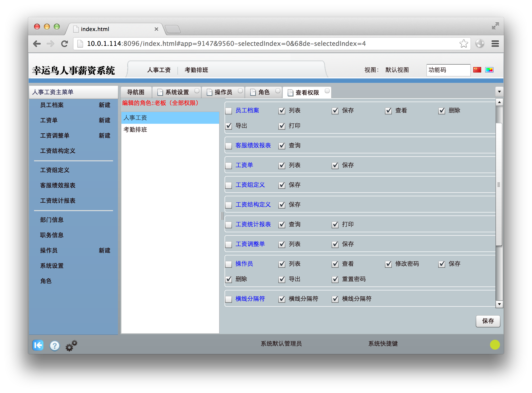The width and height of the screenshot is (532, 393).
Task: Uncheck 工资单 保存 checkbox
Action: tap(335, 165)
